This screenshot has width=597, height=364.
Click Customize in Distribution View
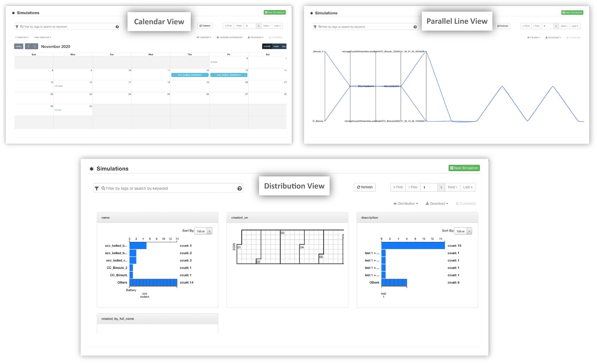tap(466, 204)
